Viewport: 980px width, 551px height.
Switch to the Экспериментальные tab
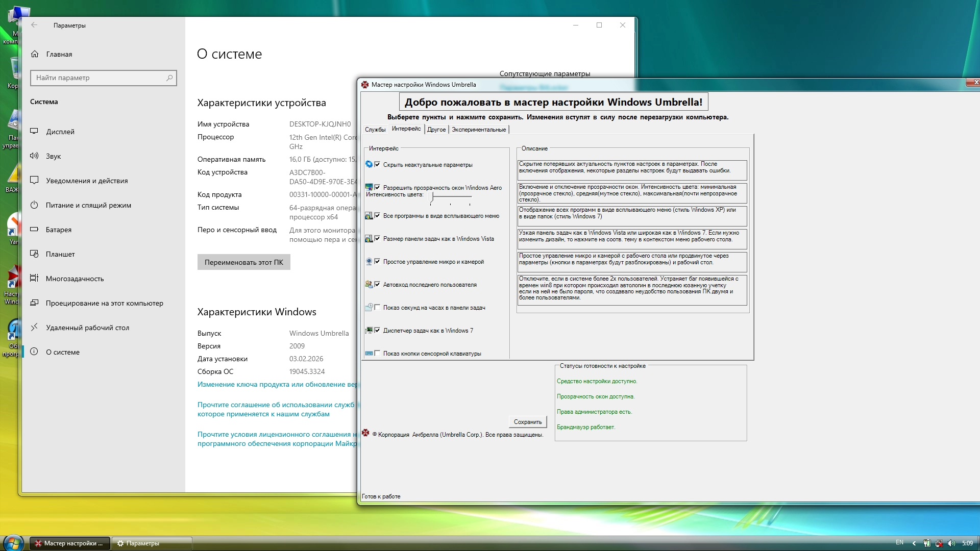pyautogui.click(x=478, y=130)
